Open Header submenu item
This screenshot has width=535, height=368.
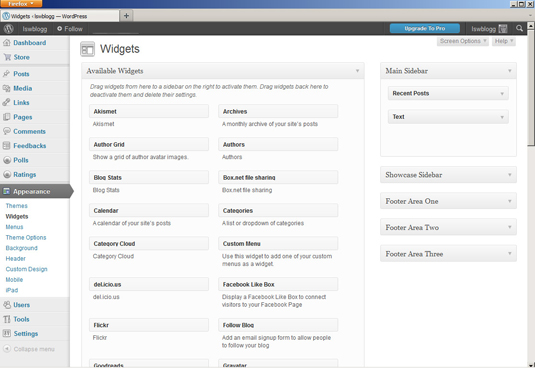click(x=15, y=259)
